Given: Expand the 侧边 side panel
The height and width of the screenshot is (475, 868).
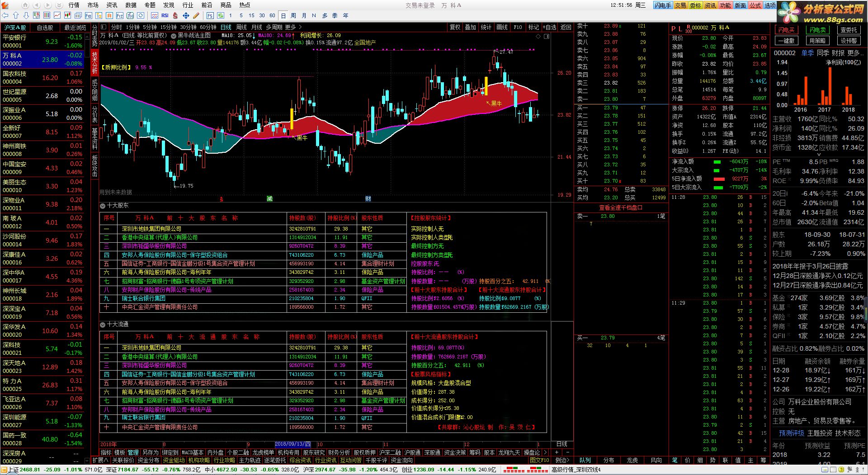Looking at the screenshot, I should point(562,460).
